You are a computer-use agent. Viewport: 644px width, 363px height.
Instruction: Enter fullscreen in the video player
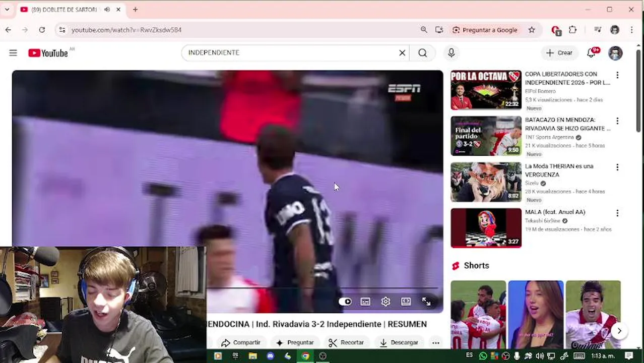click(x=426, y=301)
